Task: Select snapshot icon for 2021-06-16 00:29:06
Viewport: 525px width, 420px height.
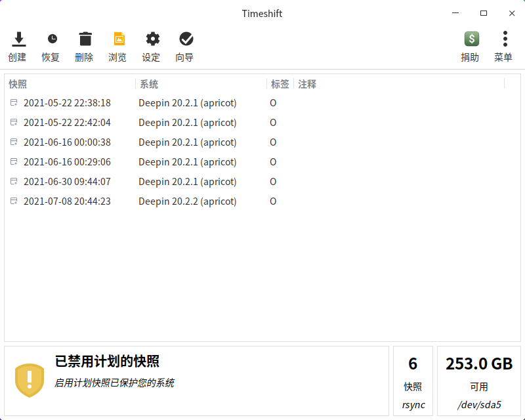Action: (x=14, y=162)
